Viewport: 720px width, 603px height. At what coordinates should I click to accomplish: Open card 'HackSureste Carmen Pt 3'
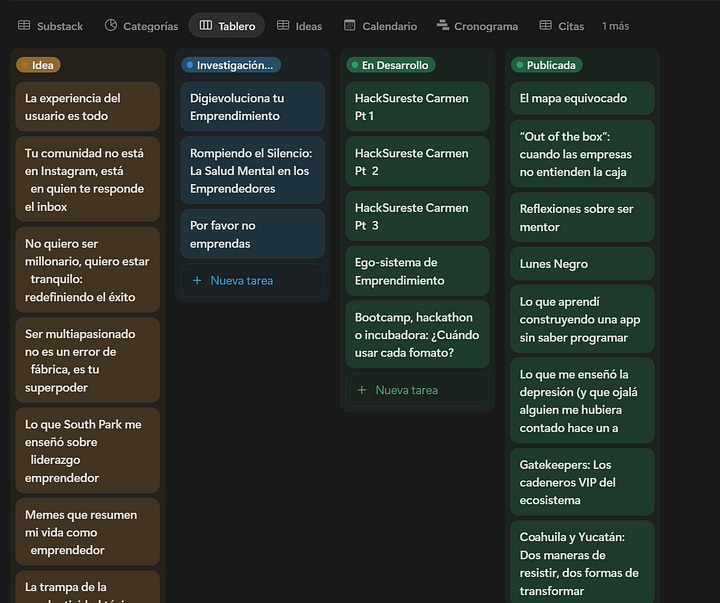click(417, 216)
